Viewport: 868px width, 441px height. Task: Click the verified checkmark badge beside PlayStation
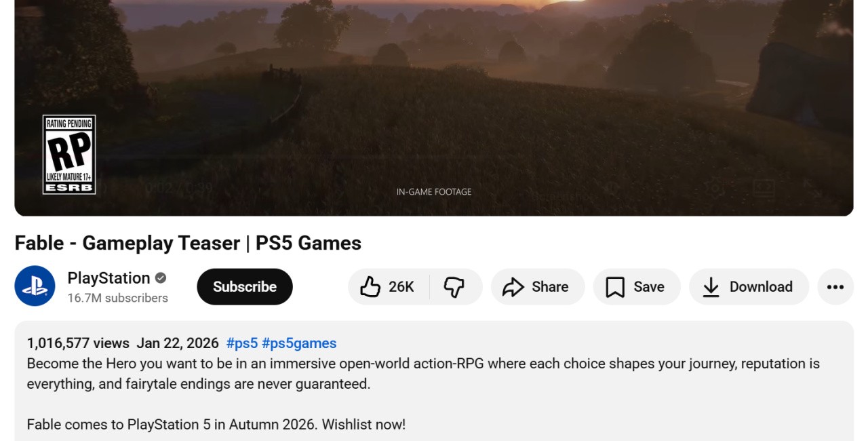(161, 278)
